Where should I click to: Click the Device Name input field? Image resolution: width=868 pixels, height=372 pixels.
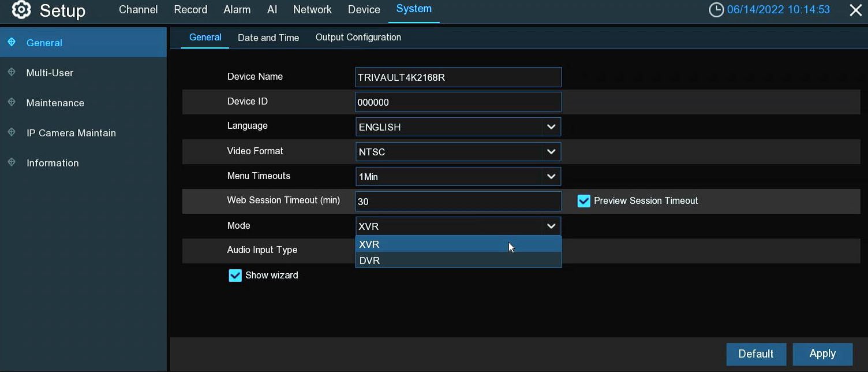point(458,77)
